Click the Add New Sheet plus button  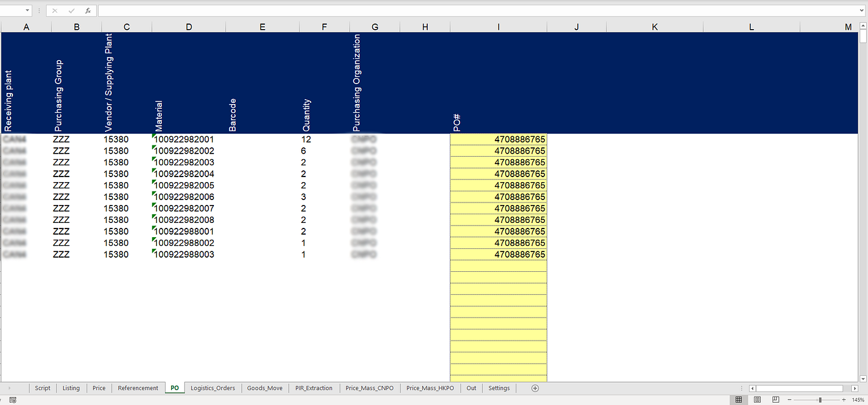coord(534,388)
